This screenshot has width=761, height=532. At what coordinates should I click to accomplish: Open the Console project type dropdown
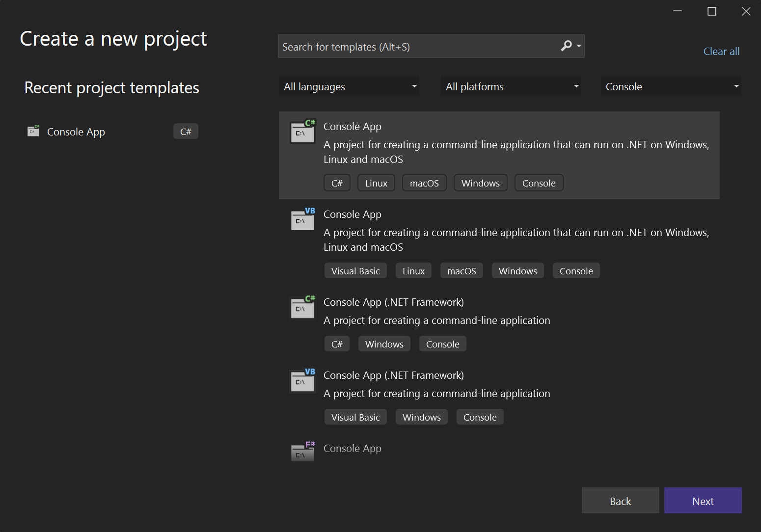tap(671, 86)
